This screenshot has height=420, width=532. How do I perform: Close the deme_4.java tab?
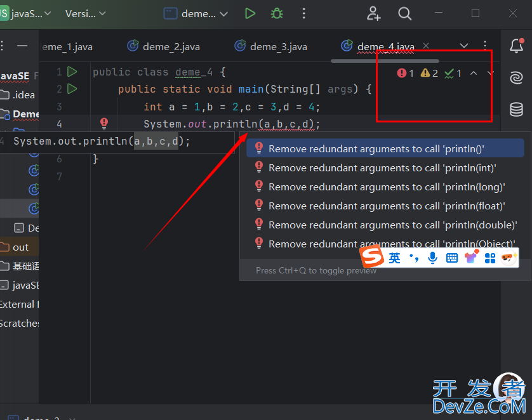426,46
